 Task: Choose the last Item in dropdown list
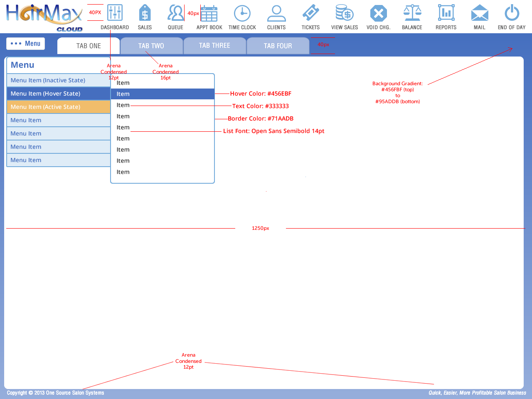(x=163, y=172)
